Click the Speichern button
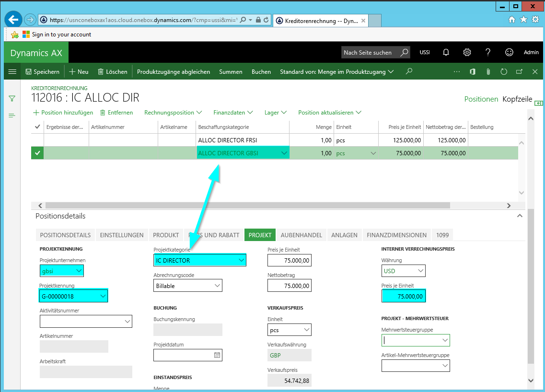Screen dimensions: 545x392 [x=42, y=72]
